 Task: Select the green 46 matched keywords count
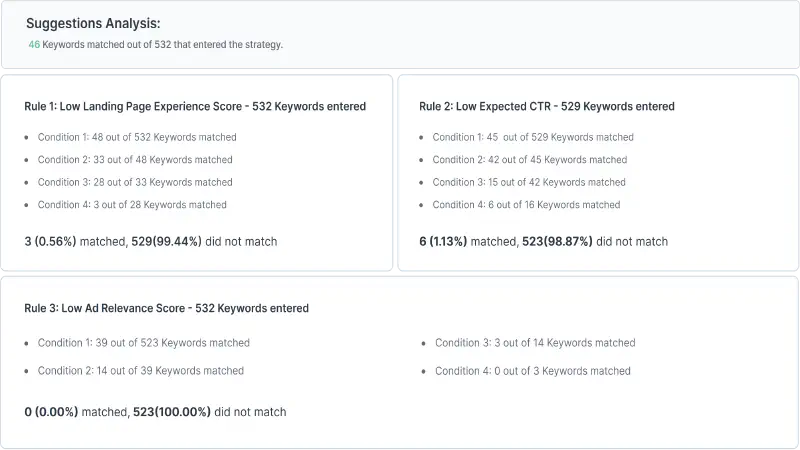click(34, 44)
